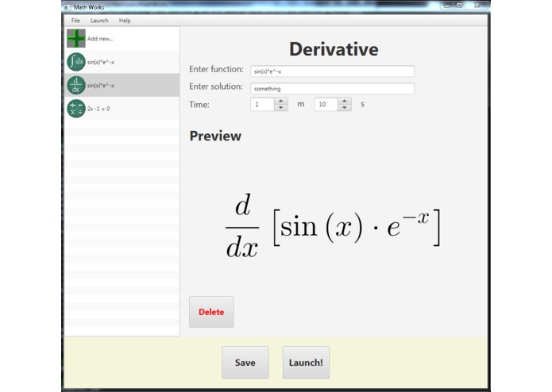Image resolution: width=552 pixels, height=392 pixels.
Task: Increase the seconds spinner value
Action: pyautogui.click(x=345, y=102)
